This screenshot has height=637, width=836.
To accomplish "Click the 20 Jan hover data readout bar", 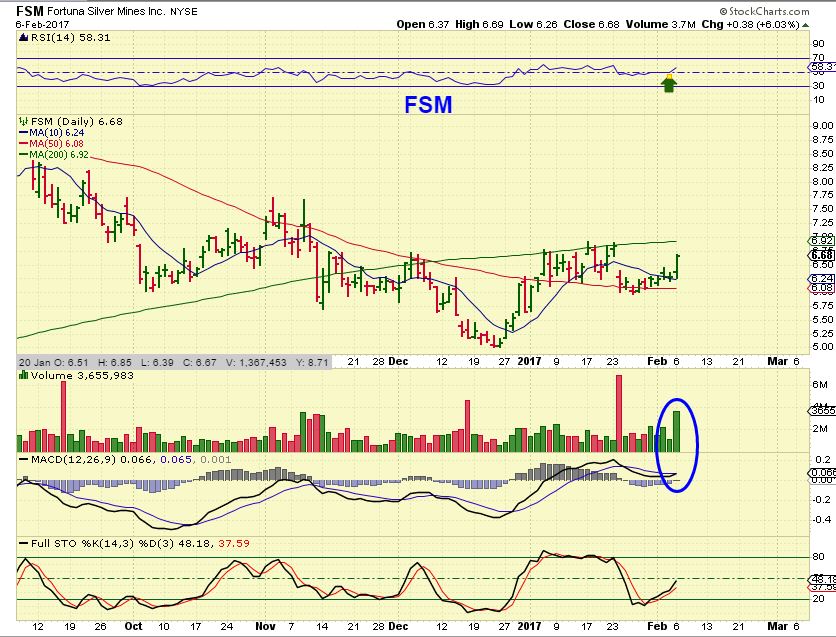I will [174, 362].
